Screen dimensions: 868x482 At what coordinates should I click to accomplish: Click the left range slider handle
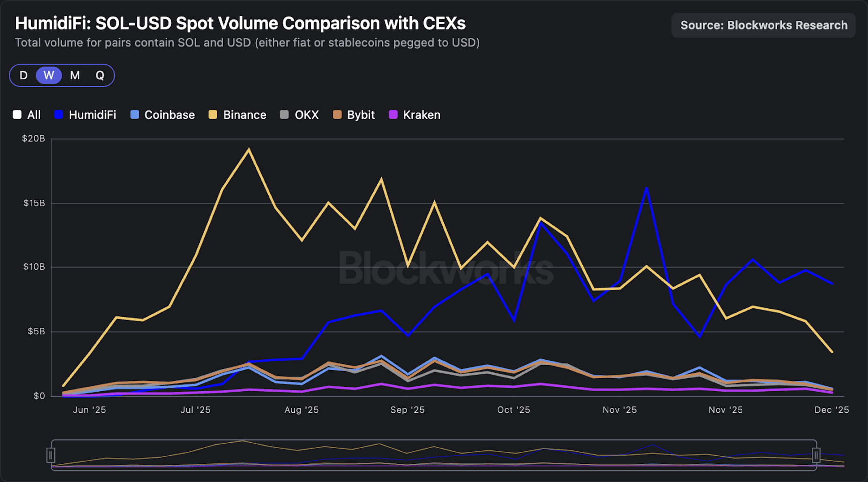[x=51, y=455]
